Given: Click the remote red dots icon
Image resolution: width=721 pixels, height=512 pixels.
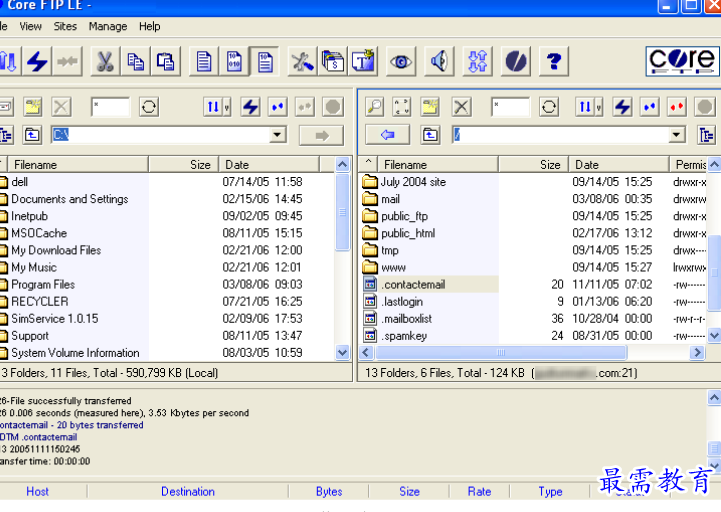Looking at the screenshot, I should click(677, 107).
